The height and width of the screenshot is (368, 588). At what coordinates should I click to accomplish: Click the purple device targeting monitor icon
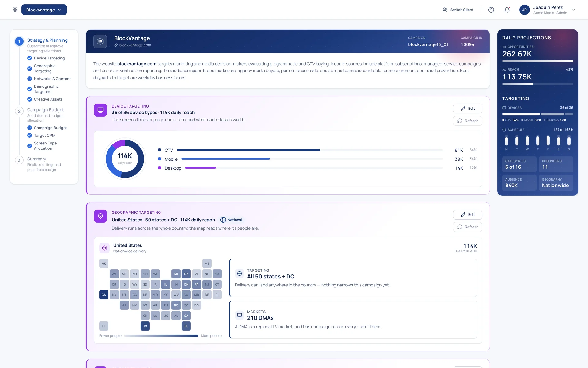click(x=100, y=110)
